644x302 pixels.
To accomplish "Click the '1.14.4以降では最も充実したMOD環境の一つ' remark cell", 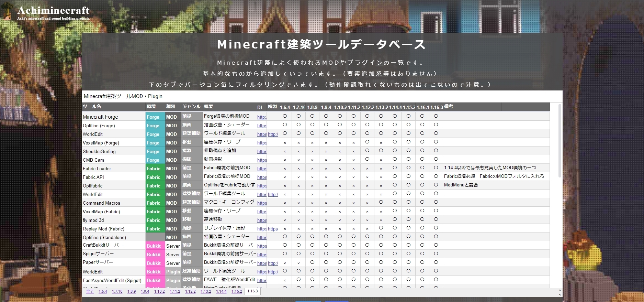I will (x=496, y=168).
